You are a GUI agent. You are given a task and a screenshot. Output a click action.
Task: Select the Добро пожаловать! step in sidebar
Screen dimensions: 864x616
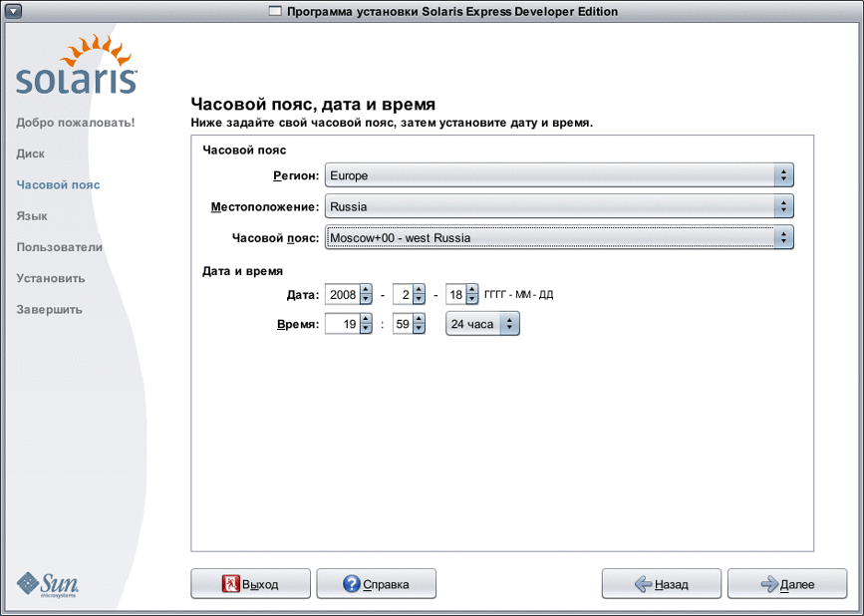coord(76,123)
